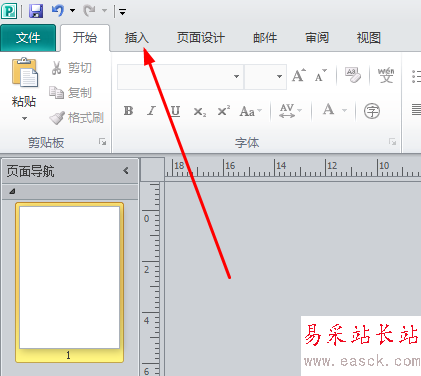Open the AV character spacing menu
Screen dimensions: 421x376
[290, 111]
